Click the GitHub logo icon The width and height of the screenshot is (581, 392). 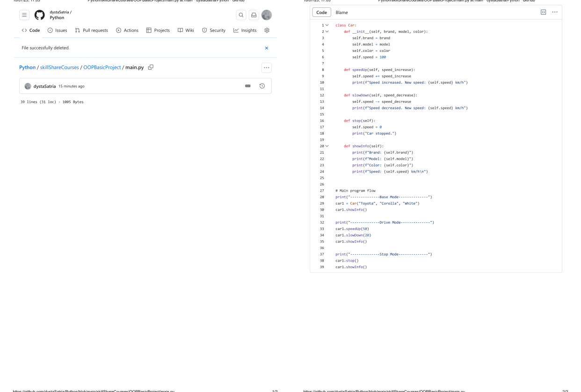tap(39, 15)
